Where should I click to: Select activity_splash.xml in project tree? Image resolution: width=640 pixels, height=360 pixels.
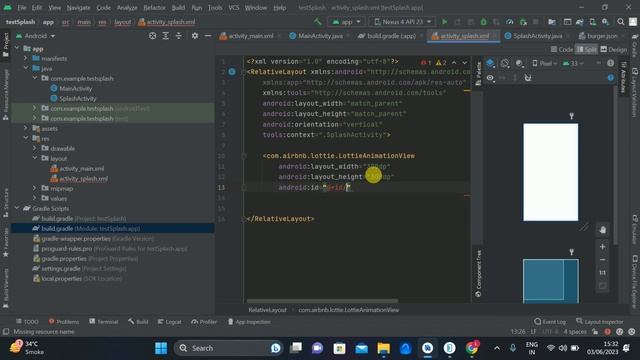pos(83,178)
